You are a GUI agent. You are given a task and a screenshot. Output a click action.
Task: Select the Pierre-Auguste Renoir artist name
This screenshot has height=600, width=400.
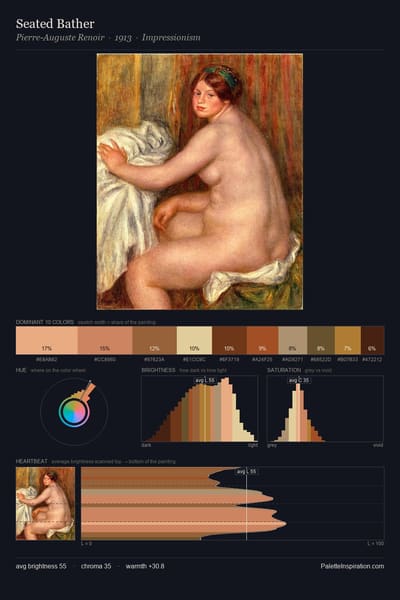pyautogui.click(x=60, y=38)
